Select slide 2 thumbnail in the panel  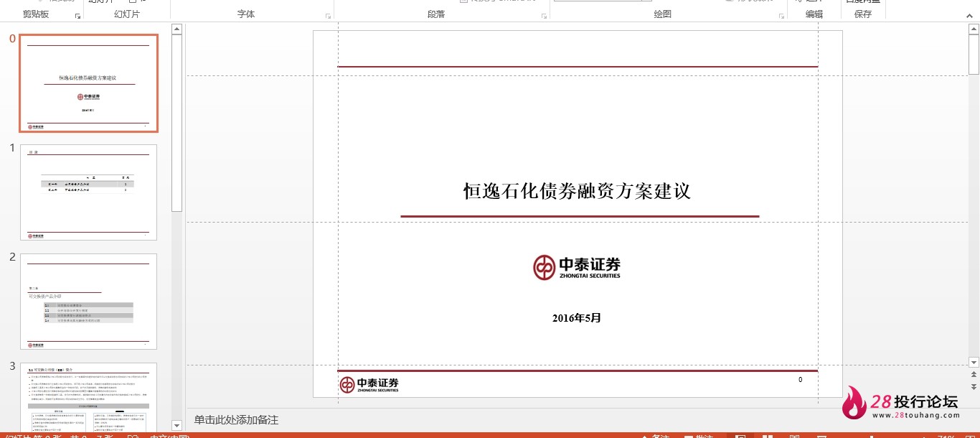coord(89,301)
